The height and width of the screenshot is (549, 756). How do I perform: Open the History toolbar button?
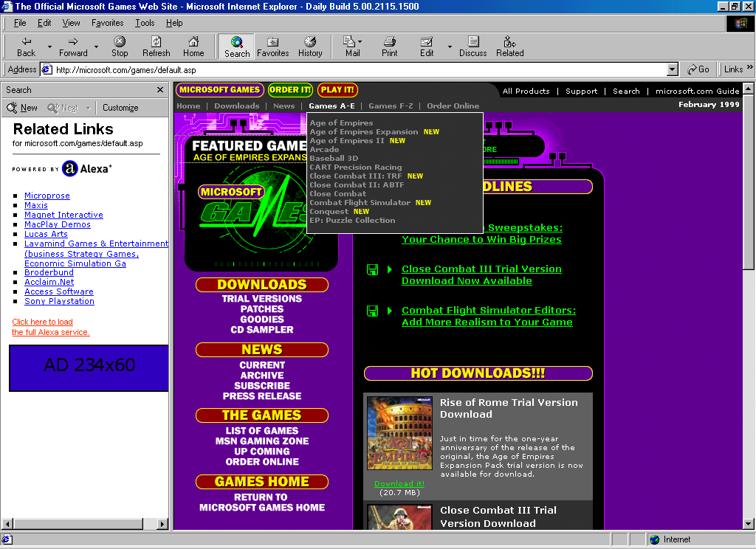pyautogui.click(x=310, y=46)
